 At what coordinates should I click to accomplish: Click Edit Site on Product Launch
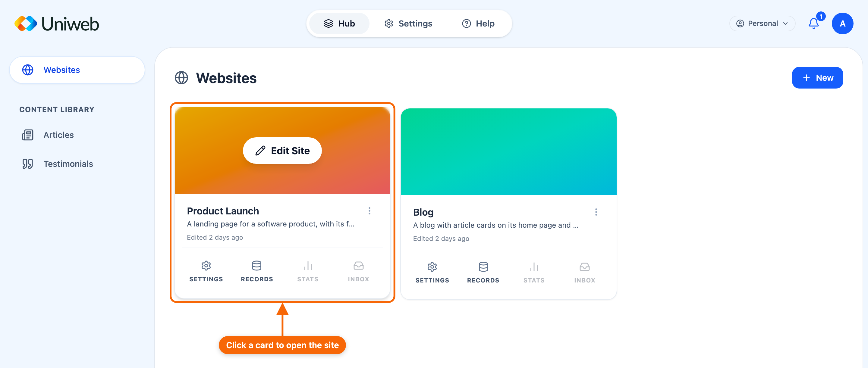coord(282,151)
